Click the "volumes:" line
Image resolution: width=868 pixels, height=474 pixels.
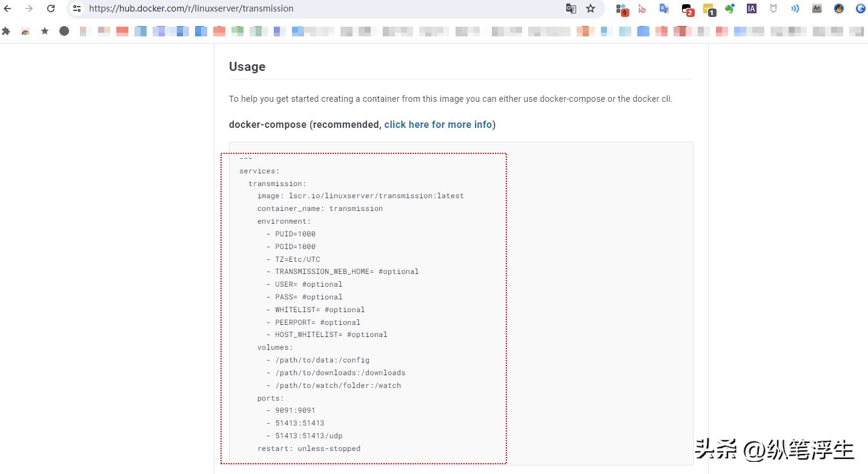coord(275,347)
